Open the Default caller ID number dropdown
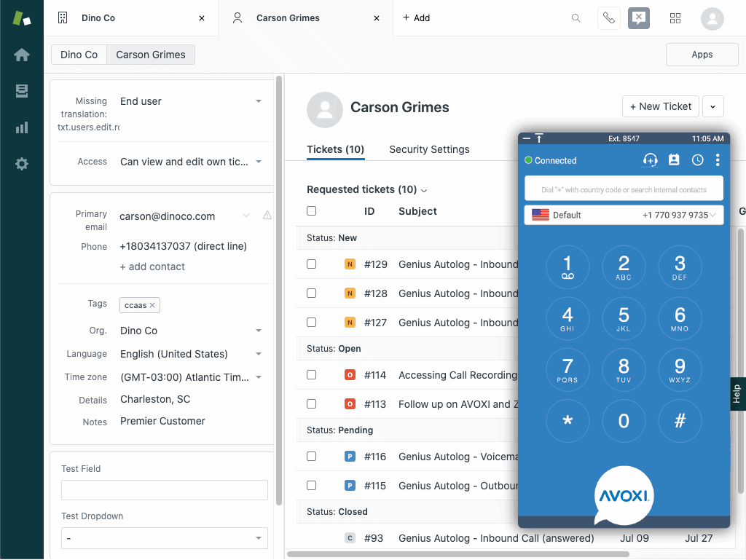The image size is (746, 560). click(x=624, y=214)
